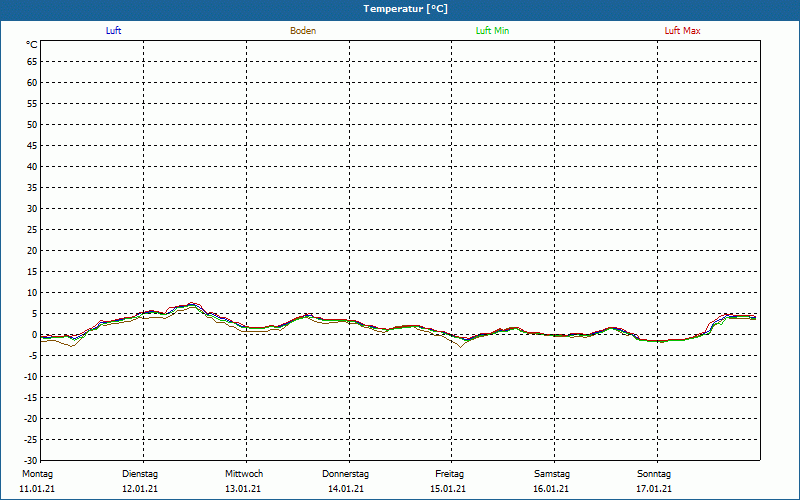This screenshot has height=500, width=800.
Task: Click the Luft legend label
Action: tap(113, 31)
